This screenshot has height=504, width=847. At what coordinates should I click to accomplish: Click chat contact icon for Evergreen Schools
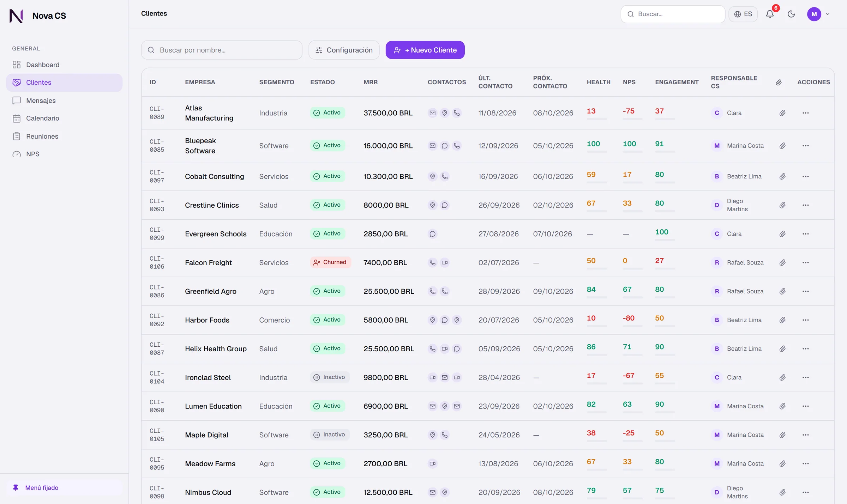(x=432, y=234)
